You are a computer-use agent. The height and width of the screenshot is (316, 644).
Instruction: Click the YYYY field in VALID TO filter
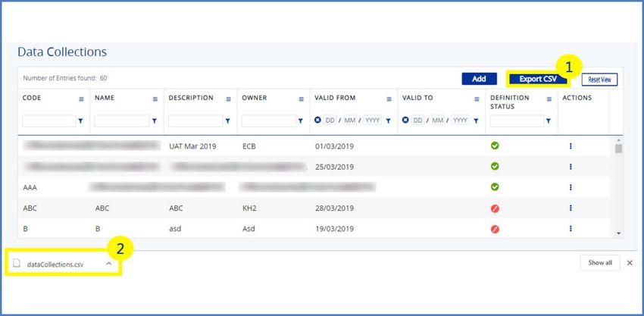pyautogui.click(x=461, y=120)
